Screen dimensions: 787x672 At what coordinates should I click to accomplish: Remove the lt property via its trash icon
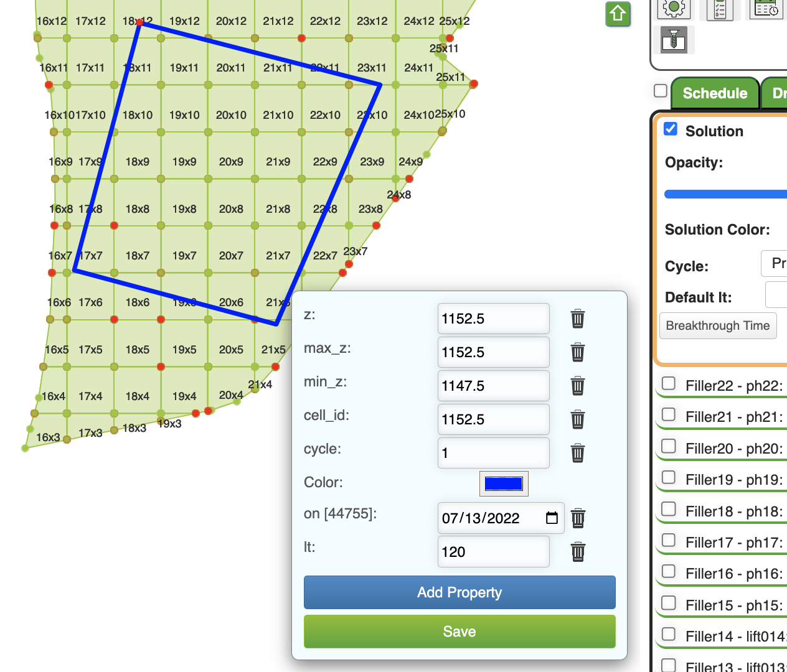click(577, 551)
